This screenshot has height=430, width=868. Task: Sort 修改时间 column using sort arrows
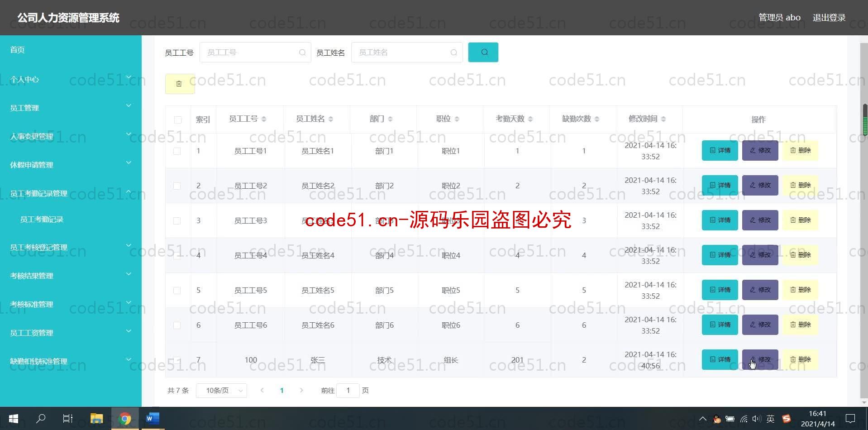pyautogui.click(x=663, y=119)
